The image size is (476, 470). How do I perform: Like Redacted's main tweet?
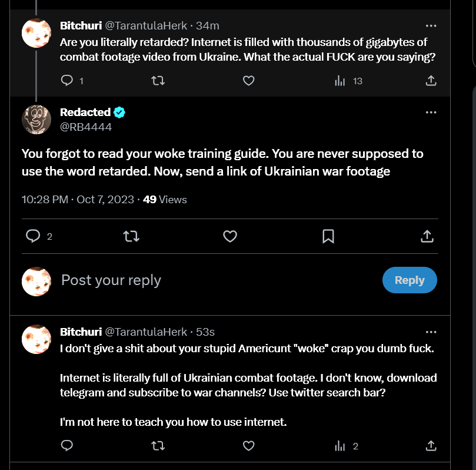[x=230, y=236]
